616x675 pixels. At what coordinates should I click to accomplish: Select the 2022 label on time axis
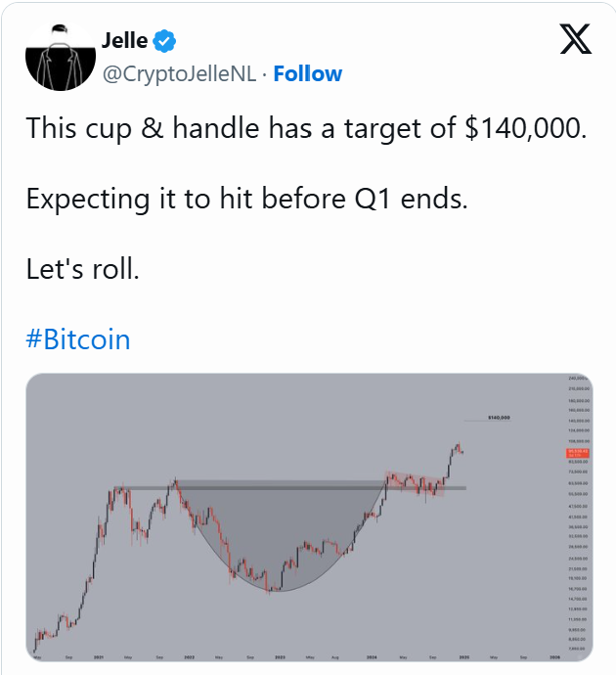pyautogui.click(x=190, y=657)
